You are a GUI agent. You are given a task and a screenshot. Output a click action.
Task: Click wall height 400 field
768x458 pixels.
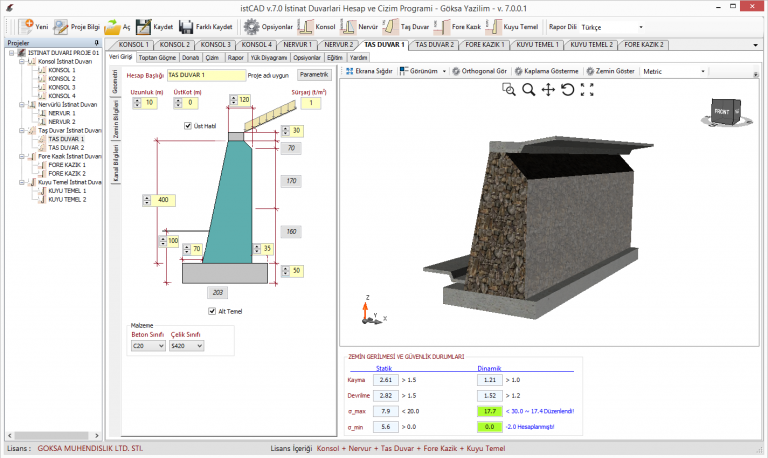[164, 200]
